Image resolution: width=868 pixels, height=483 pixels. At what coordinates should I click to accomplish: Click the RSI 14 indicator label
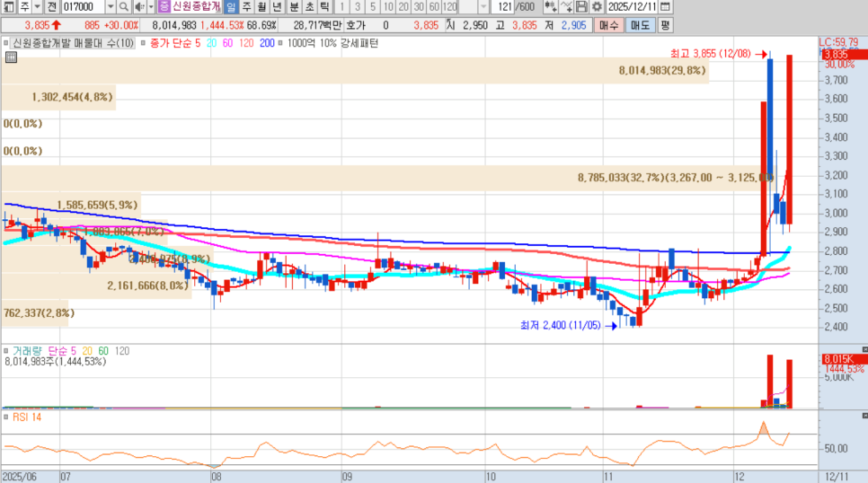pyautogui.click(x=27, y=417)
